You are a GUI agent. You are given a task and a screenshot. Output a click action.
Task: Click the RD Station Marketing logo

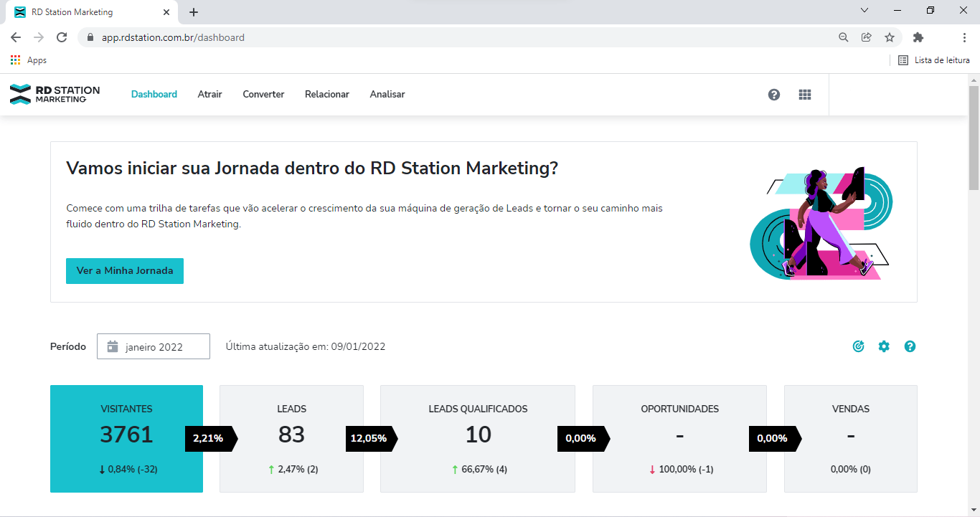pyautogui.click(x=54, y=94)
